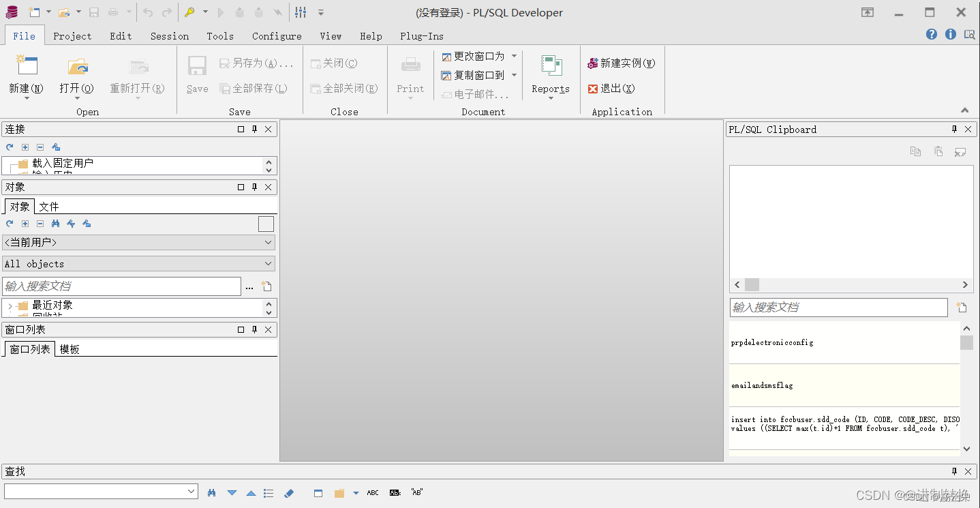The height and width of the screenshot is (508, 980).
Task: Open the 复制窗口到 dropdown arrow
Action: pyautogui.click(x=514, y=75)
